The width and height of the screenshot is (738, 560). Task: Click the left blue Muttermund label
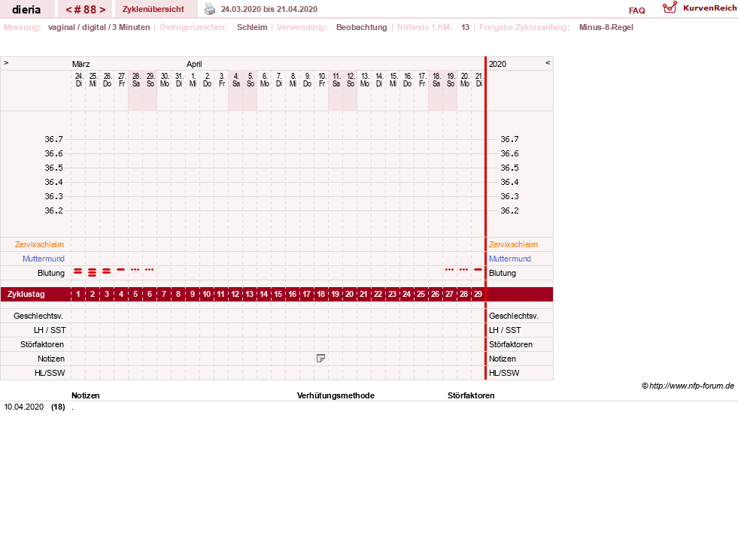click(x=44, y=259)
